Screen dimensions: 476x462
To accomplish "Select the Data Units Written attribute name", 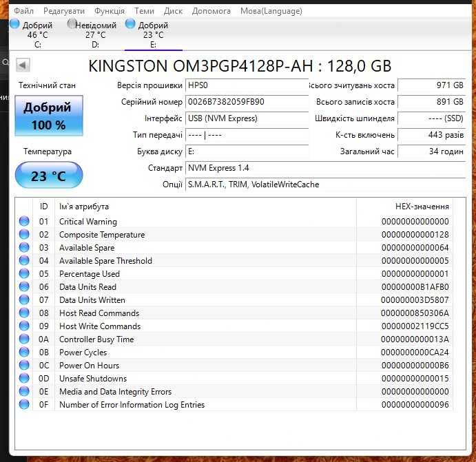I will coord(92,300).
